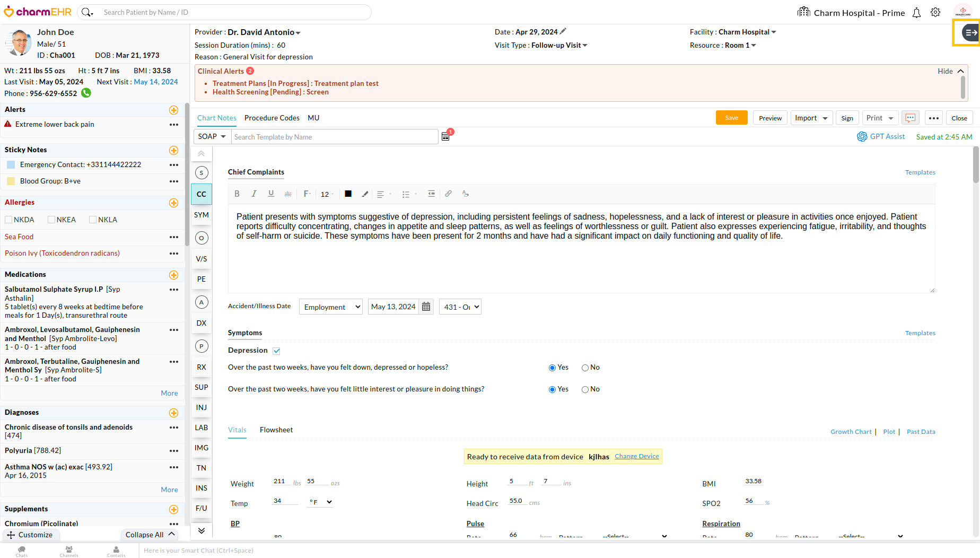Click the notification bell icon
This screenshot has width=980, height=558.
(916, 13)
